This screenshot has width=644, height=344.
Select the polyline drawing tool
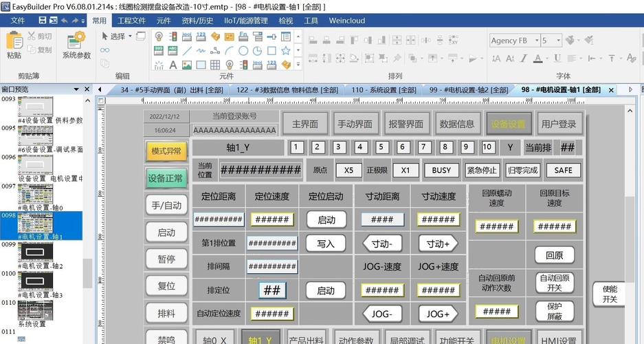coord(215,50)
